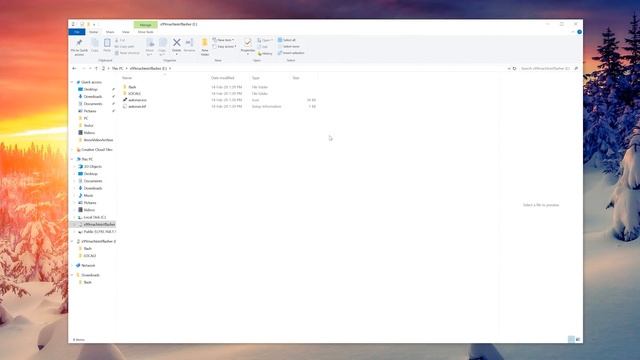The image size is (640, 360).
Task: Switch to Details view via status bar icon
Action: pyautogui.click(x=571, y=339)
